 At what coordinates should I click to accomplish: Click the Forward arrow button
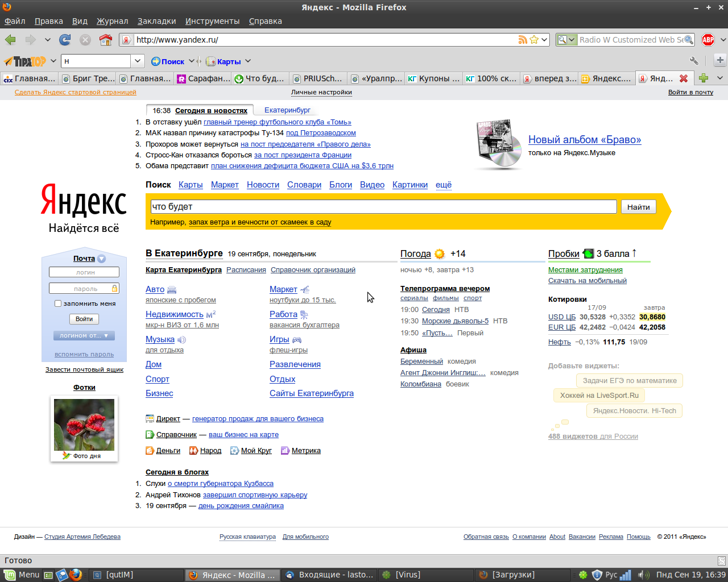(x=30, y=40)
